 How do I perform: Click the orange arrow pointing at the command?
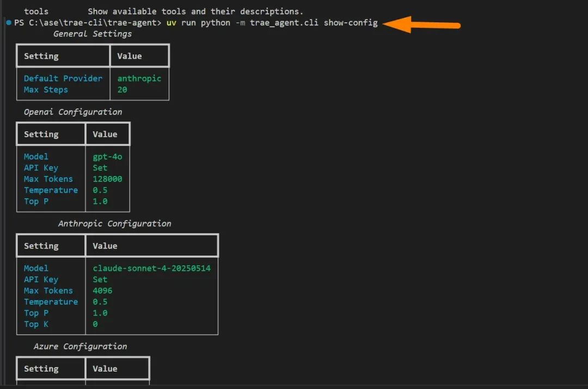tap(426, 25)
